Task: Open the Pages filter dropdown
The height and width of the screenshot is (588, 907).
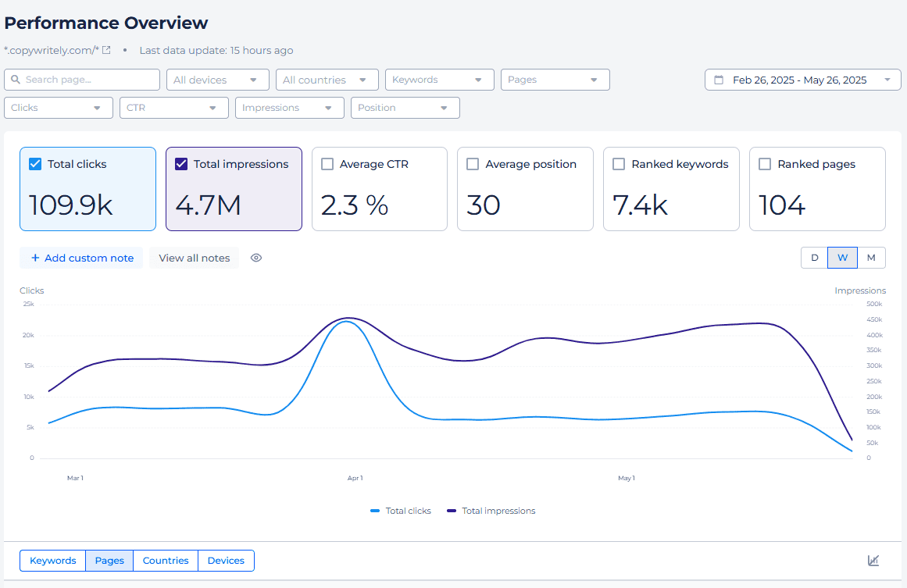Action: [555, 79]
